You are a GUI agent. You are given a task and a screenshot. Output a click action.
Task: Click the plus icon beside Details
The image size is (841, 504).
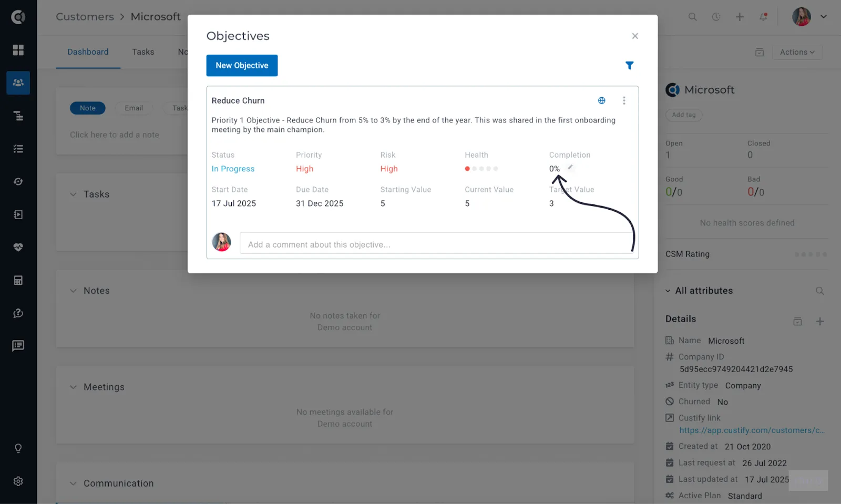pos(819,321)
